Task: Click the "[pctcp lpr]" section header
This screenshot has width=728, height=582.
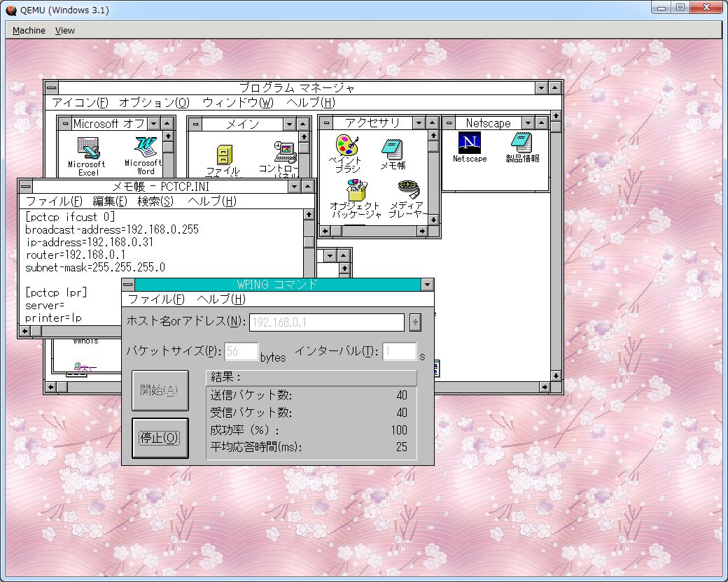Action: [x=56, y=292]
